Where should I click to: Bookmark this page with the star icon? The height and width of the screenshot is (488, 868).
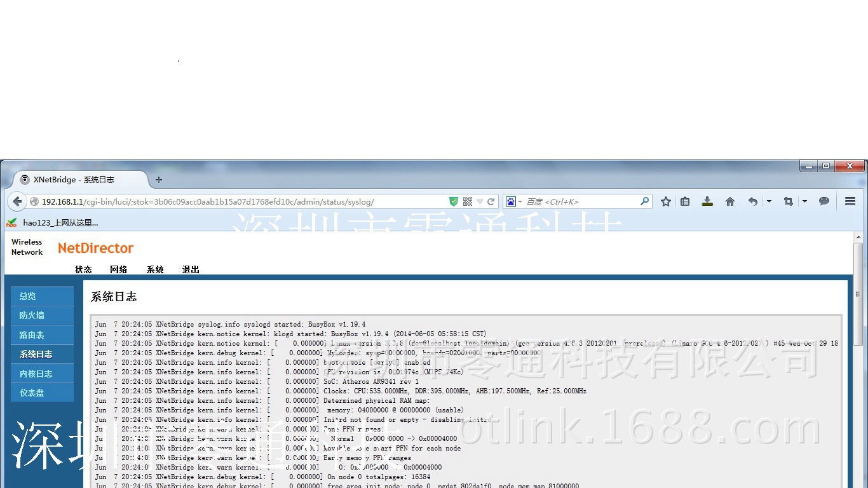click(x=666, y=201)
